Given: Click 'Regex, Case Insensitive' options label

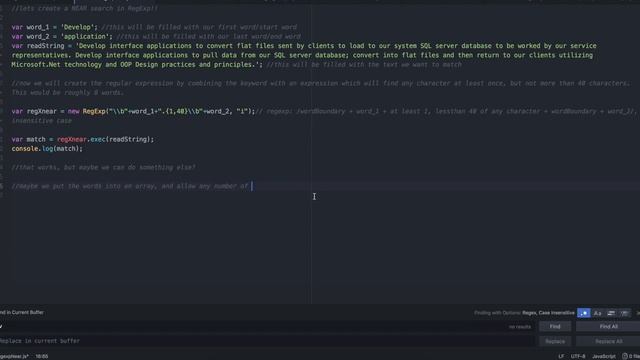Looking at the screenshot, I should [548, 313].
